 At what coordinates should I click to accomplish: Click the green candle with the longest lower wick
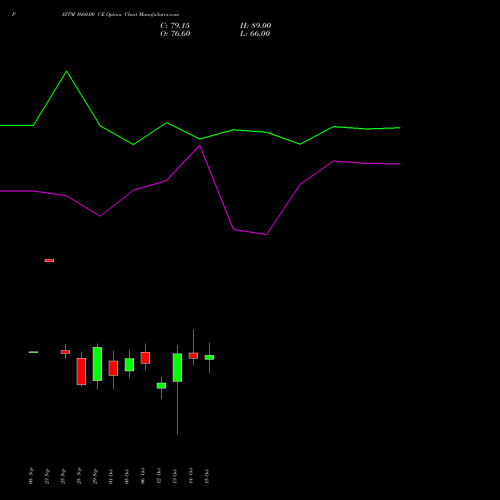coord(177,367)
